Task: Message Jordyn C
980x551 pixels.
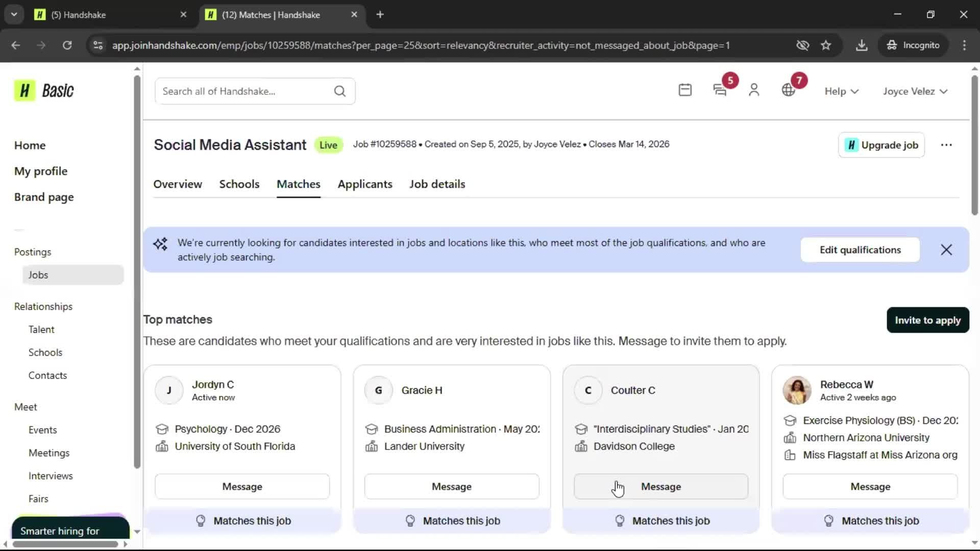Action: [242, 486]
